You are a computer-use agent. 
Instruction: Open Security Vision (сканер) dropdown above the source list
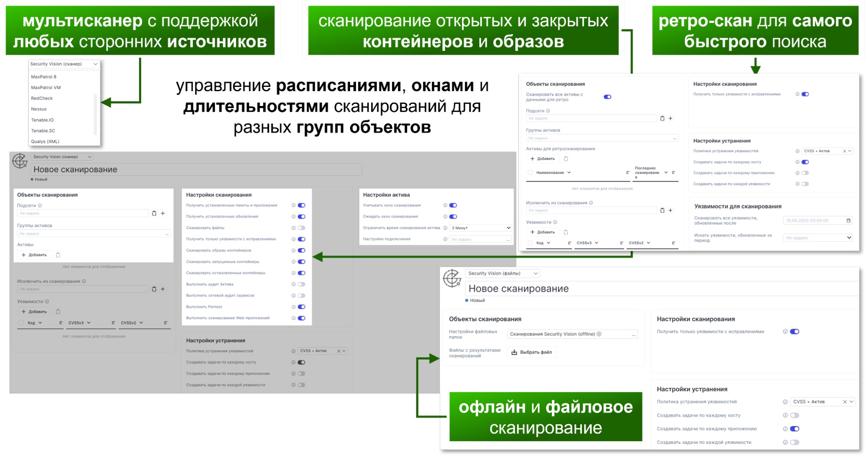[x=64, y=64]
